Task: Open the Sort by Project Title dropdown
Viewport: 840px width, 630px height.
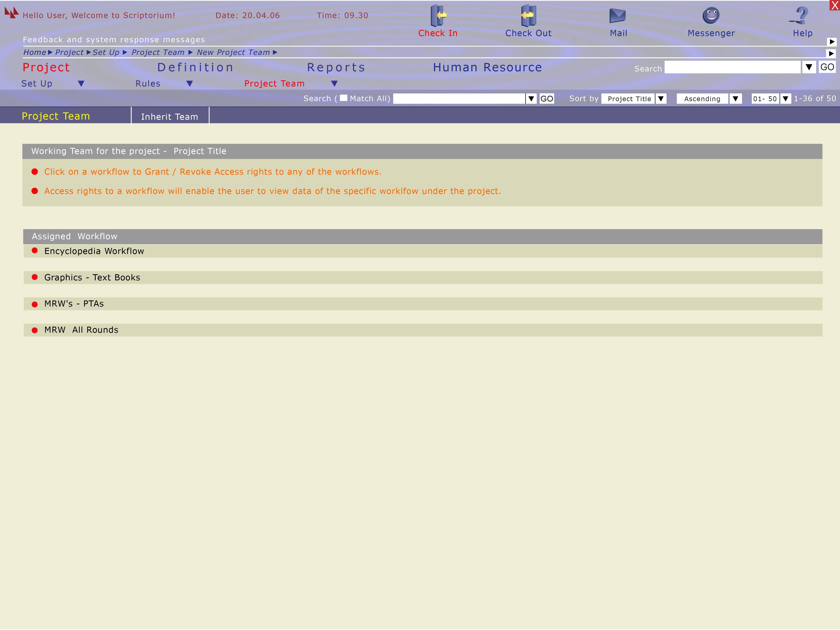Action: 661,99
